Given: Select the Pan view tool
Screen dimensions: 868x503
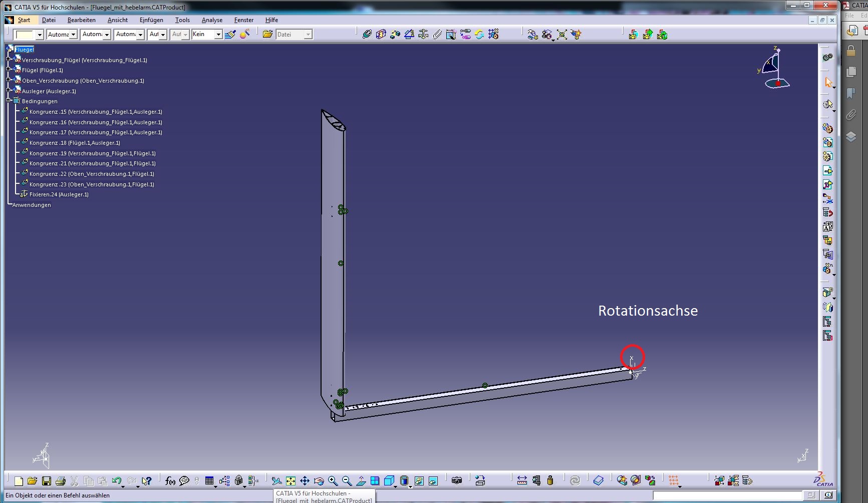Looking at the screenshot, I should [x=305, y=481].
